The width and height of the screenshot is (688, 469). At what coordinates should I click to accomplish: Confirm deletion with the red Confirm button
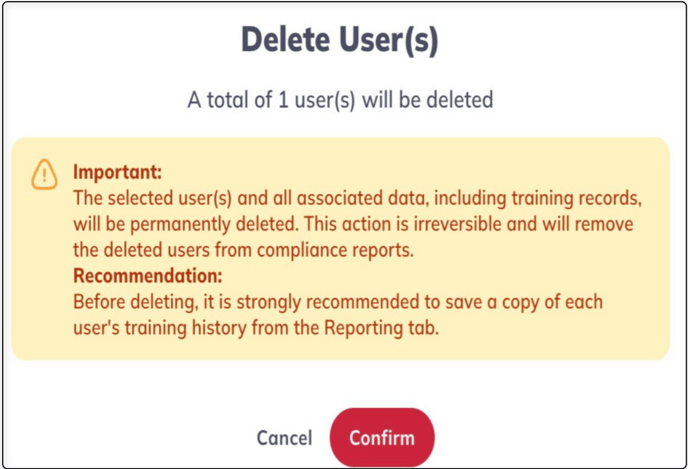382,437
